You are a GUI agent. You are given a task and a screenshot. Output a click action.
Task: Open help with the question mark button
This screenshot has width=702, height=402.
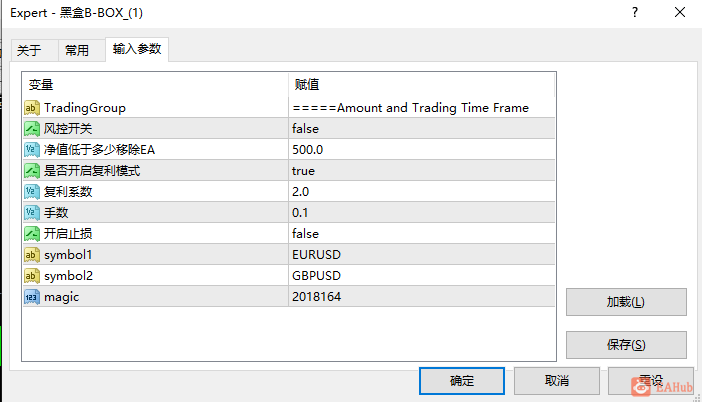coord(635,13)
